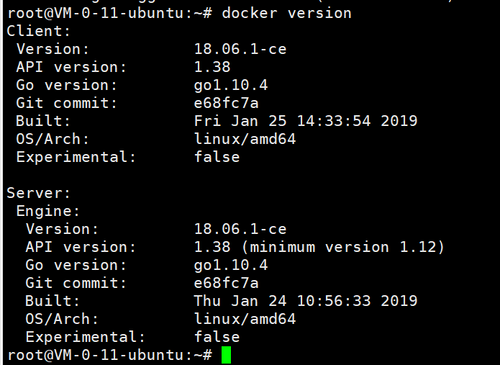Screen dimensions: 500x365
Task: Click the Client version value 18.06.1-ce
Action: coord(240,49)
